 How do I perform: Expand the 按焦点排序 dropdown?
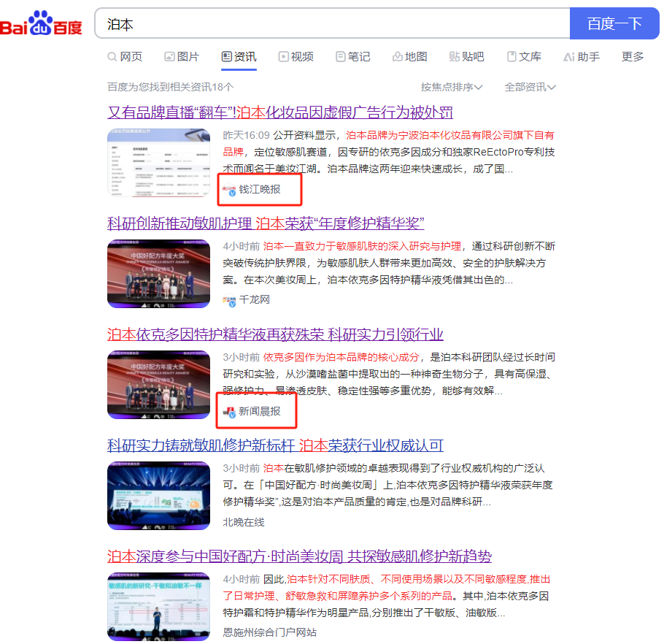point(452,87)
